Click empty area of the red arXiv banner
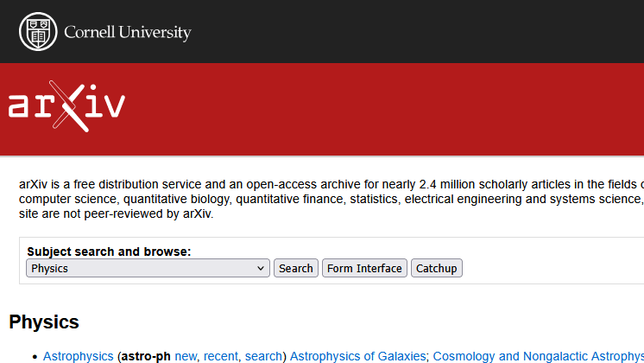This screenshot has width=644, height=363. 388,108
